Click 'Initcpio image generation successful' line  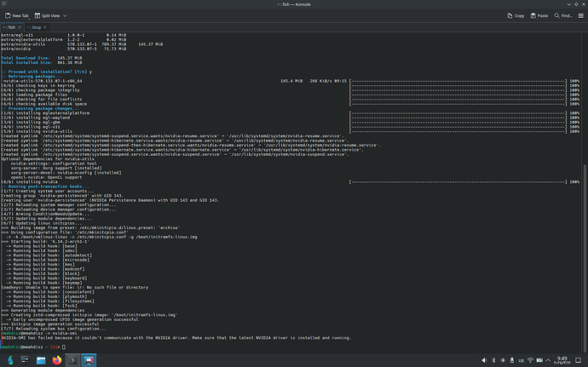tap(50, 324)
